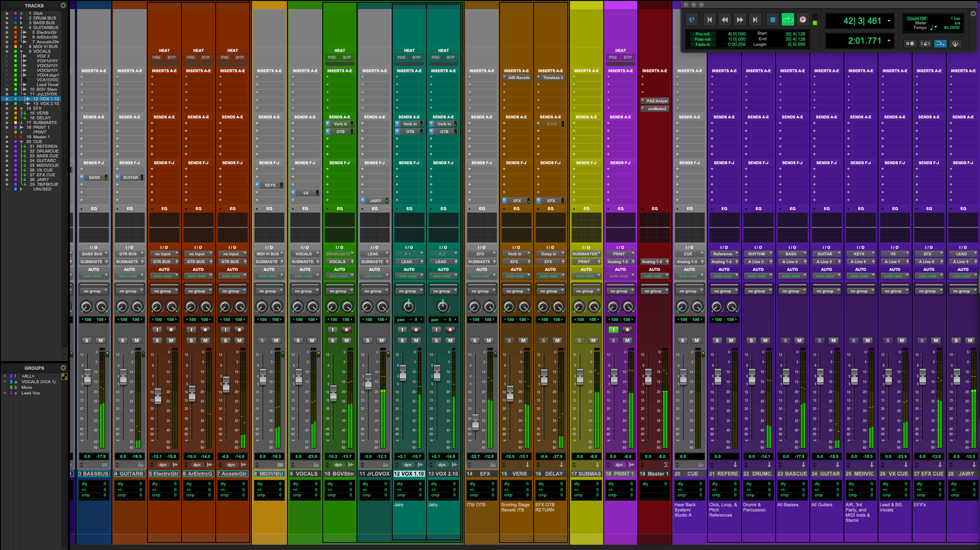Screen dimensions: 980x550
Task: Open the Groups list dropdown menu
Action: 63,368
